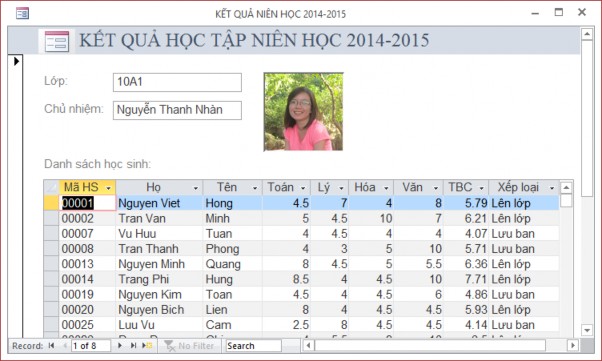Screen dimensions: 602x361
Task: Open the Toán column filter dropdown
Action: [303, 188]
